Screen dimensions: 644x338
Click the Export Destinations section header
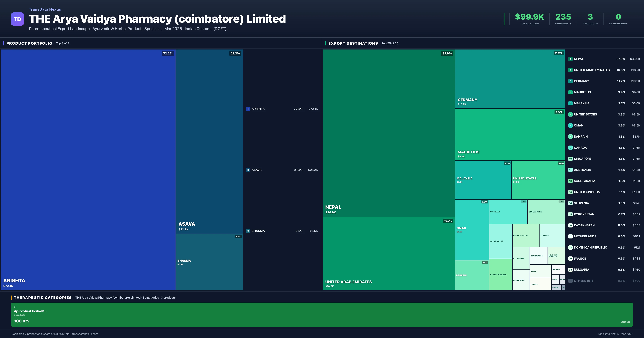click(x=353, y=43)
